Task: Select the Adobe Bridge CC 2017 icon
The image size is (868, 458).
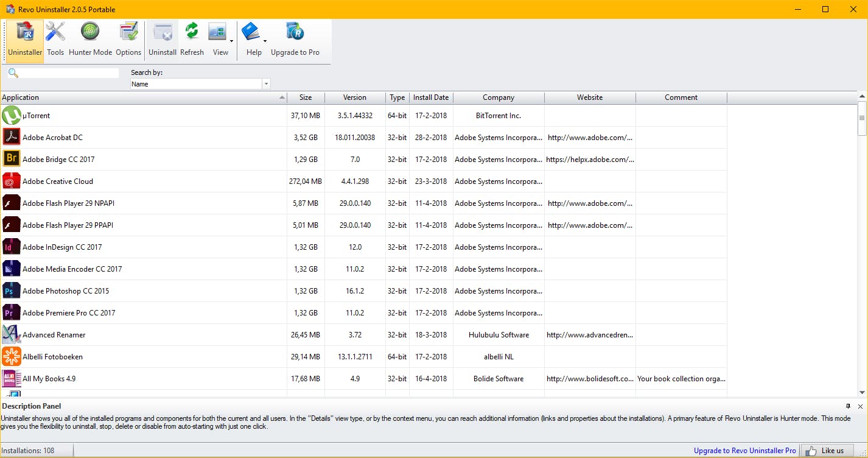Action: click(x=12, y=160)
